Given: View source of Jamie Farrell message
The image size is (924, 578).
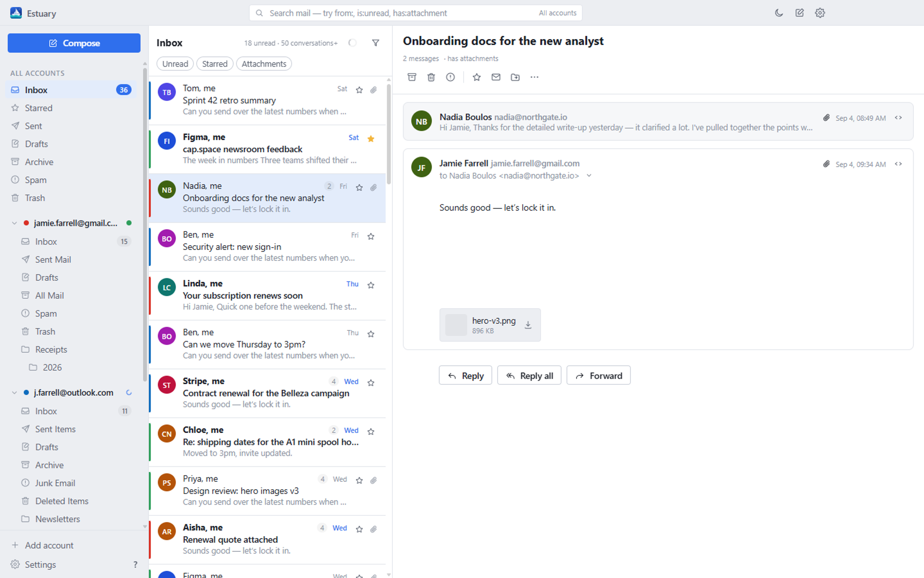Looking at the screenshot, I should pos(898,164).
